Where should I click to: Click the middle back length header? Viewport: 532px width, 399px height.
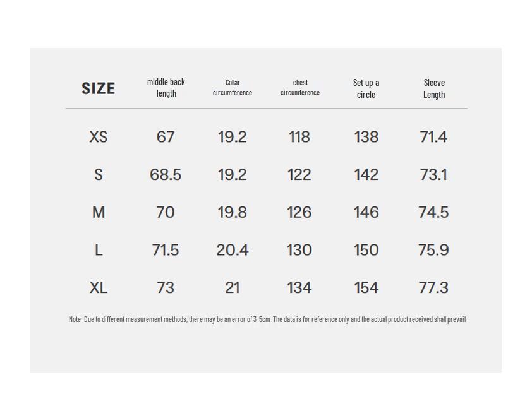click(166, 88)
